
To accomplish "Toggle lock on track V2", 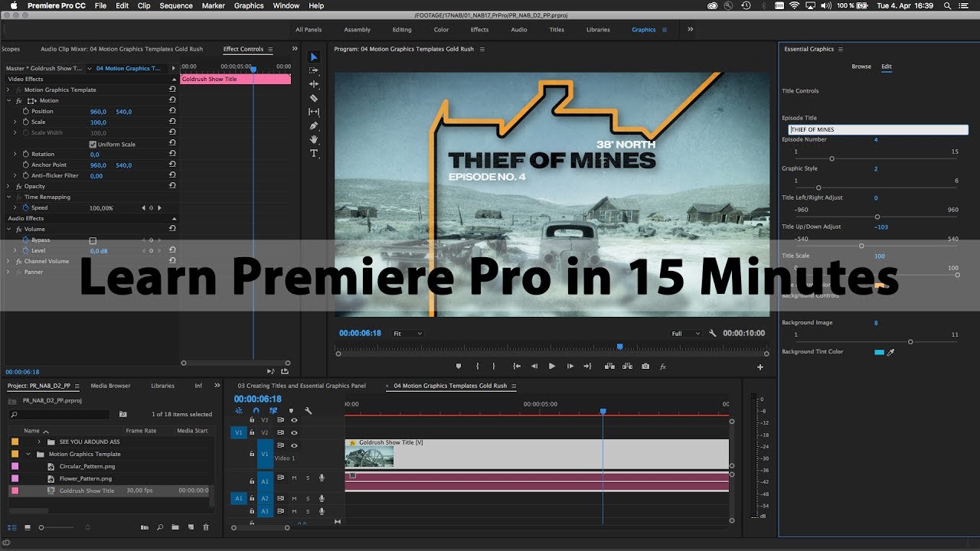I will (252, 432).
